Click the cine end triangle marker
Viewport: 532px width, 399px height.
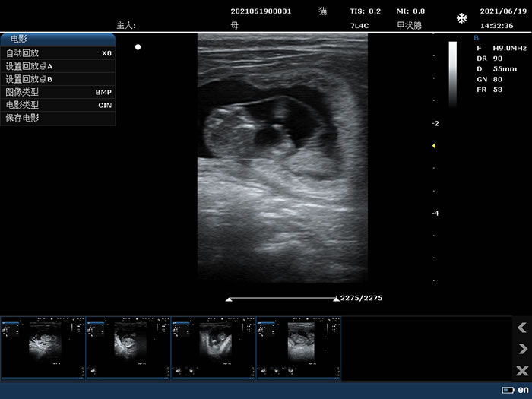coord(336,299)
